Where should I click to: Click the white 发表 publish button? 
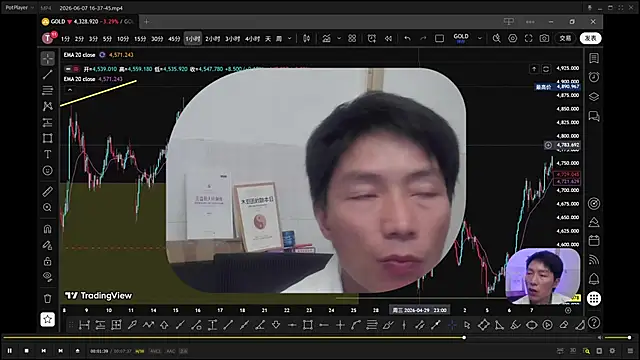[591, 38]
